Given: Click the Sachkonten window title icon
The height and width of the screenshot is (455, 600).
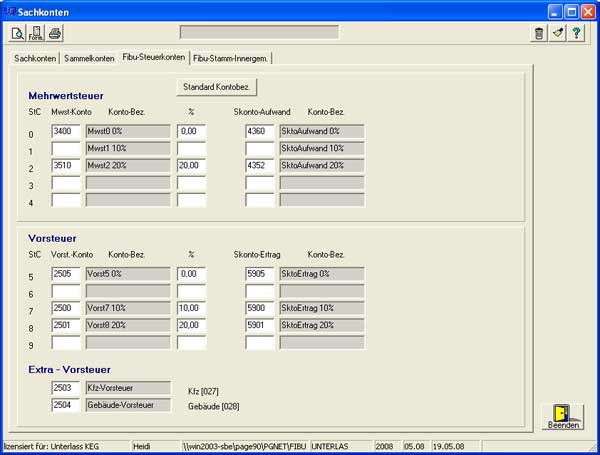Looking at the screenshot, I should (10, 12).
